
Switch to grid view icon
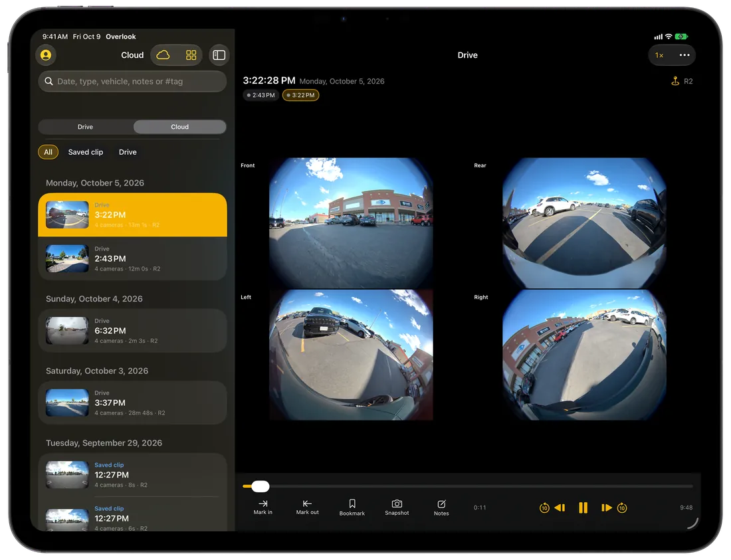click(x=191, y=55)
